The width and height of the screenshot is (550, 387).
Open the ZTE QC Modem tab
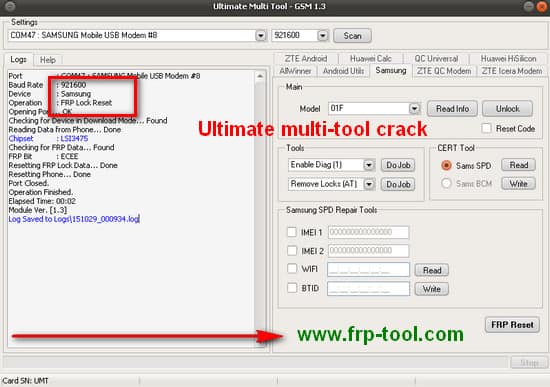click(444, 71)
